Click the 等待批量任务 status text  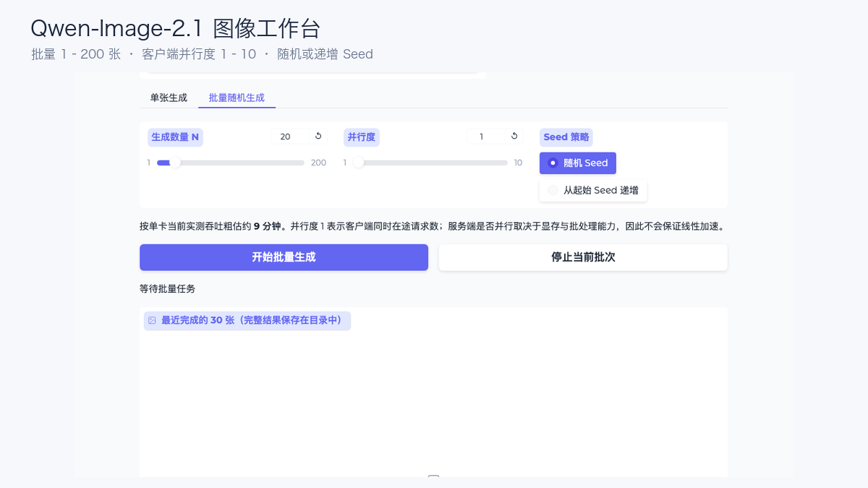(x=167, y=288)
